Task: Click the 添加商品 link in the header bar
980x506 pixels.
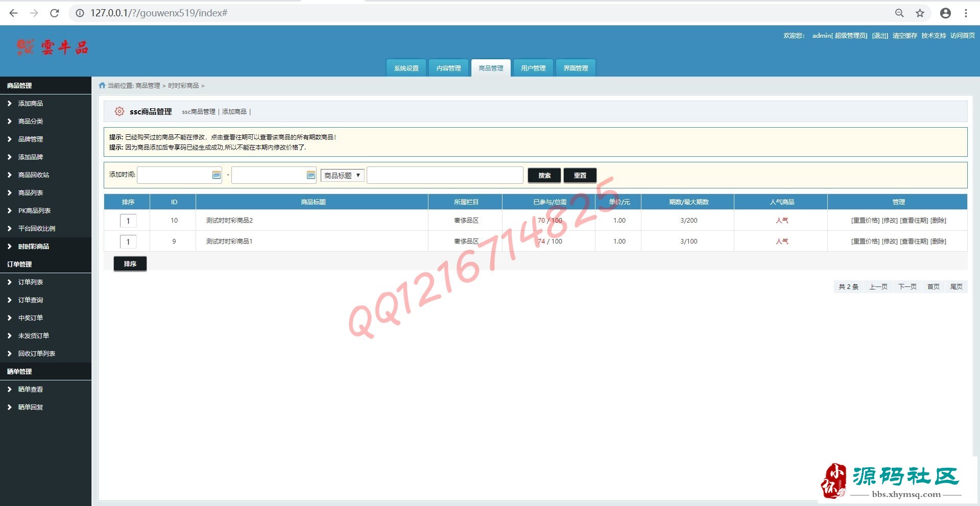Action: coord(234,111)
